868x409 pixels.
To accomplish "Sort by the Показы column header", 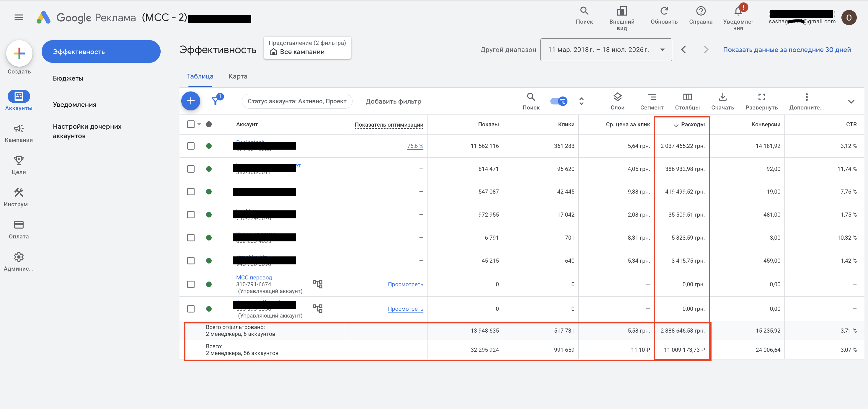I will [x=488, y=124].
